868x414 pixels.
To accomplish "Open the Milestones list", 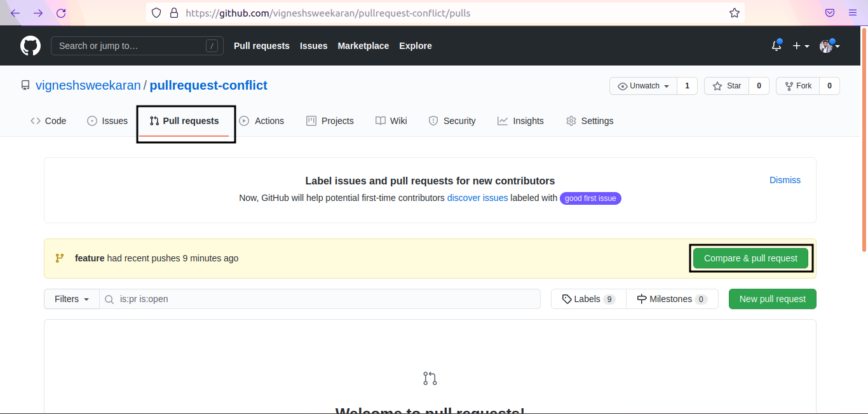I will [x=672, y=299].
